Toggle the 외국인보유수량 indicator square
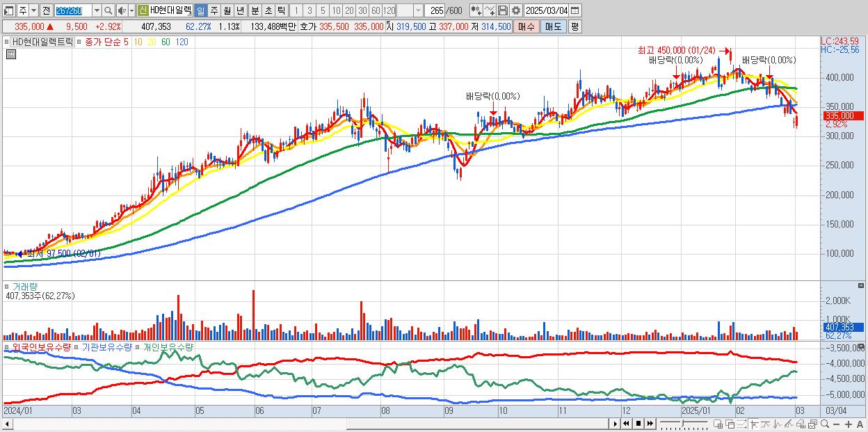 pyautogui.click(x=8, y=346)
